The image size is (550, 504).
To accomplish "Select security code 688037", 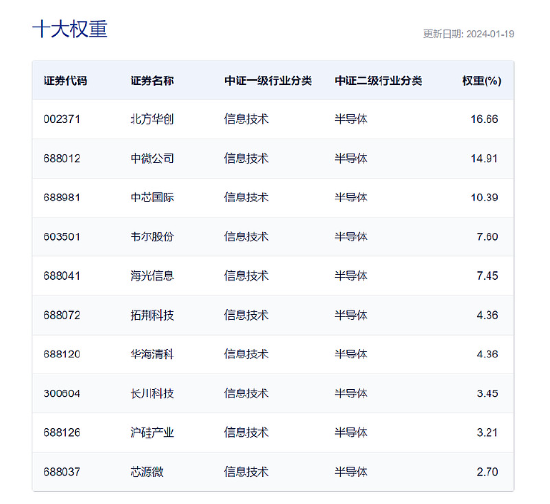I will 62,472.
